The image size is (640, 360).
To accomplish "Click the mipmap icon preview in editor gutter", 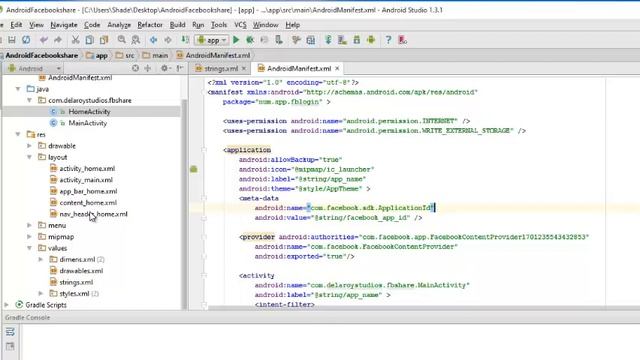I will point(194,169).
